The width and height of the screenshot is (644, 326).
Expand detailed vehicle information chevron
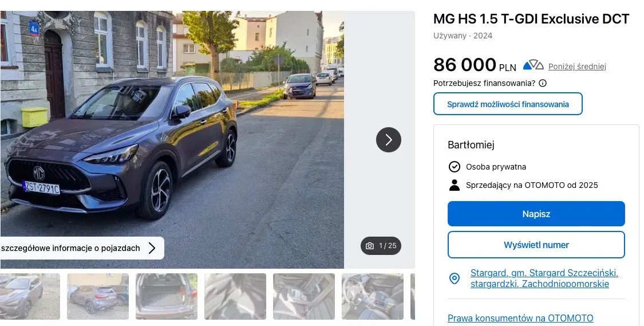tap(152, 248)
